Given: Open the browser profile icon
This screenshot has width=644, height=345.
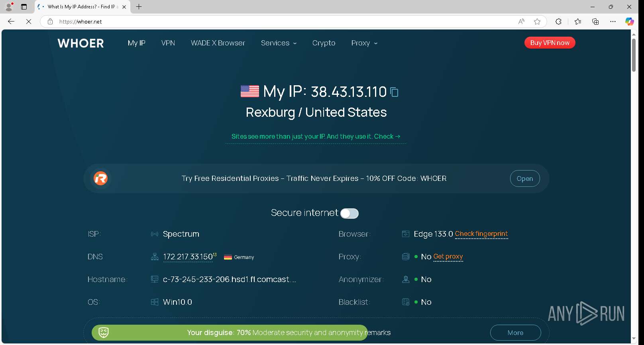Looking at the screenshot, I should click(x=9, y=7).
